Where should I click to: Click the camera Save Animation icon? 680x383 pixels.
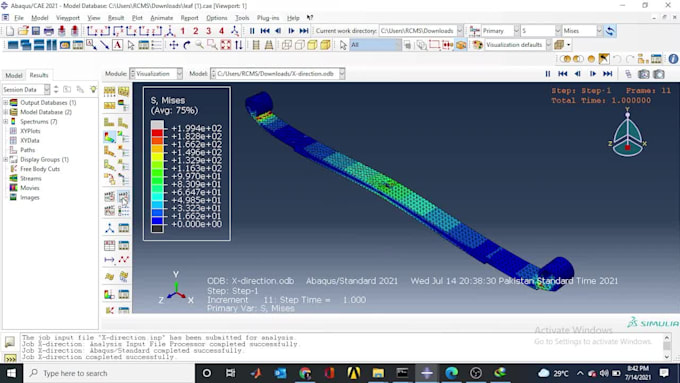[x=644, y=74]
